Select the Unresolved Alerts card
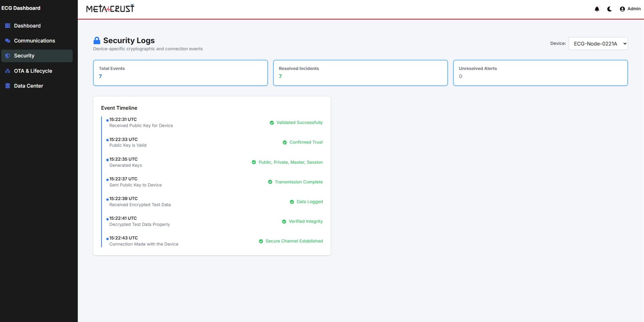The height and width of the screenshot is (322, 644). coord(540,73)
